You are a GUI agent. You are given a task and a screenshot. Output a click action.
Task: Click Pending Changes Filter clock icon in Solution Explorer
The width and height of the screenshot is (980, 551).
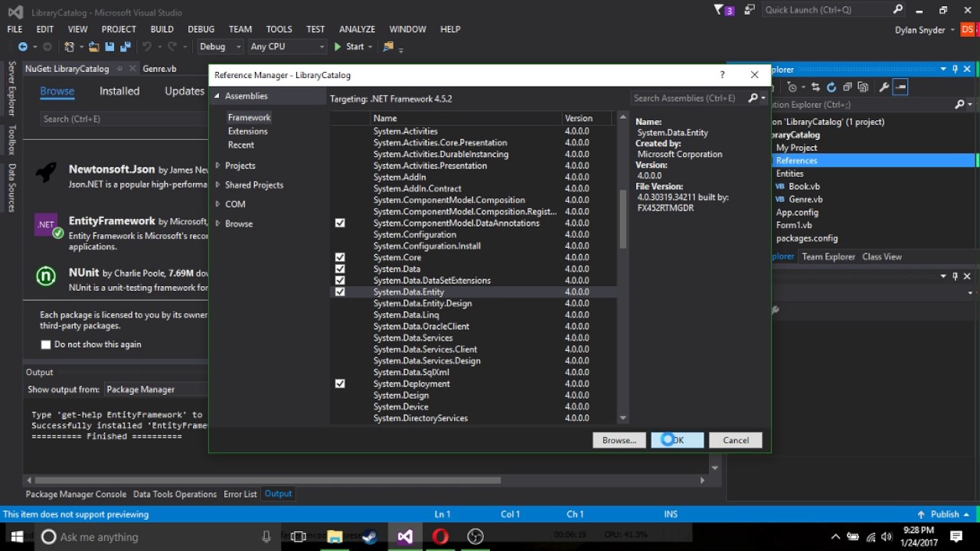point(793,87)
